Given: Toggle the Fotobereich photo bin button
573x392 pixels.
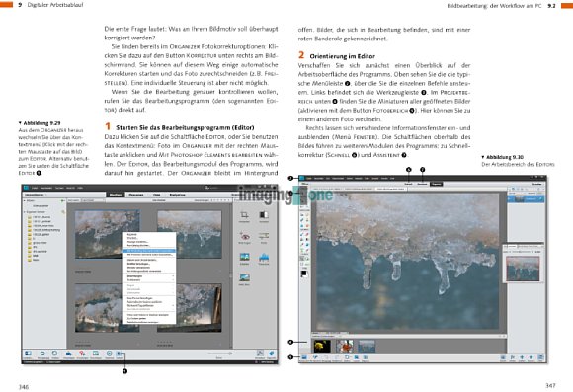Looking at the screenshot, I should pos(304,357).
